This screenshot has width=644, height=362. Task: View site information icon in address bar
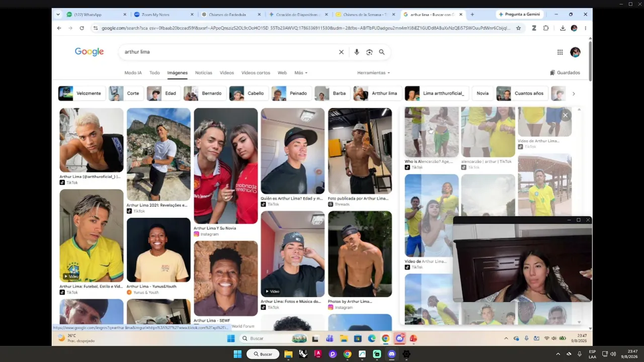coord(95,28)
